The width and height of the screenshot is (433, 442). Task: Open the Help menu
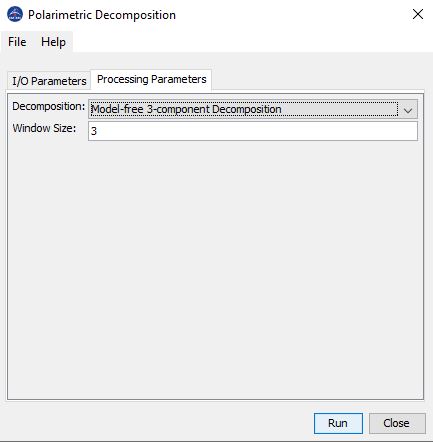tap(53, 42)
